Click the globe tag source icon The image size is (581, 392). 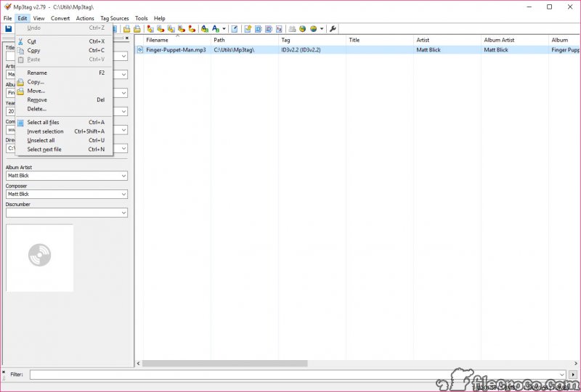[302, 28]
